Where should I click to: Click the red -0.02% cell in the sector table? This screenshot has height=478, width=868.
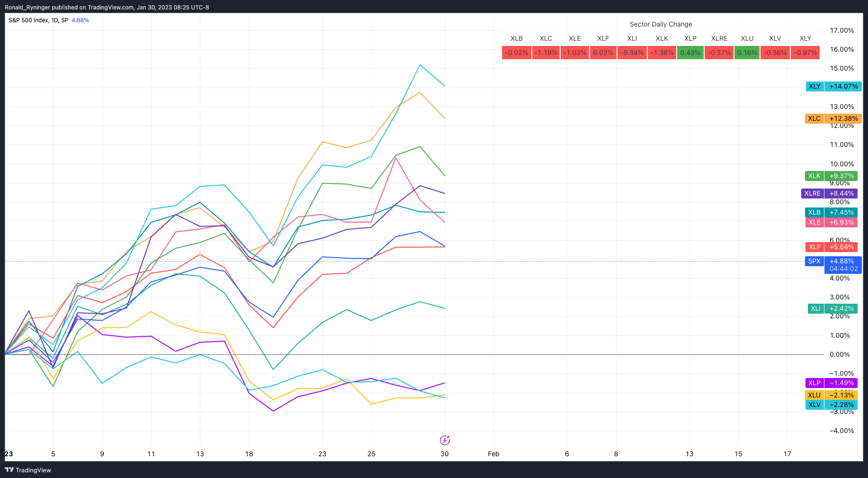pyautogui.click(x=517, y=53)
